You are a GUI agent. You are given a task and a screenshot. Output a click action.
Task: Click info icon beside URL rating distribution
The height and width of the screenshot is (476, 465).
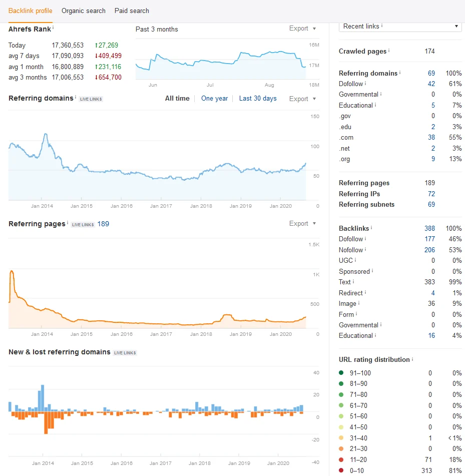(412, 359)
